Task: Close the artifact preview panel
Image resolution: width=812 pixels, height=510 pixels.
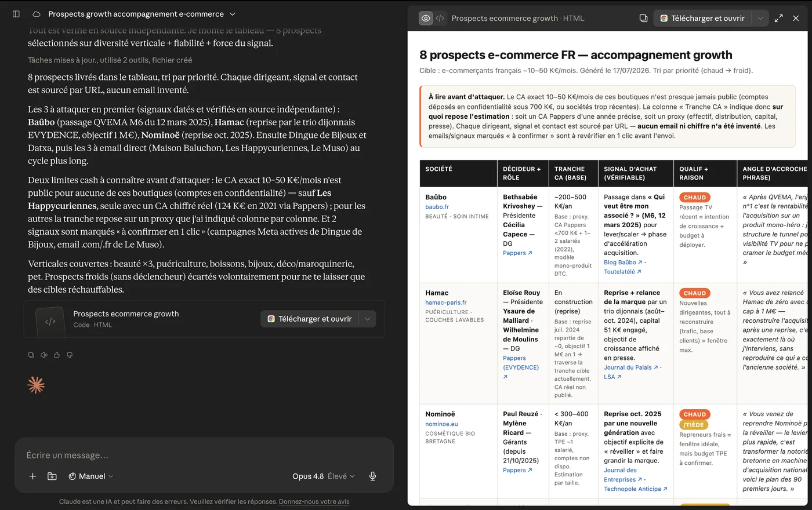Action: coord(796,18)
